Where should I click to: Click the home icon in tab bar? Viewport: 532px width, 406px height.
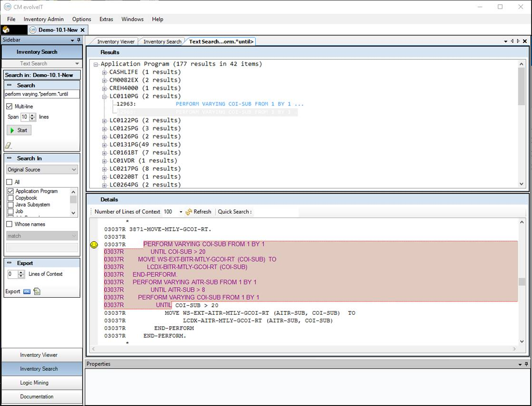coord(6,29)
